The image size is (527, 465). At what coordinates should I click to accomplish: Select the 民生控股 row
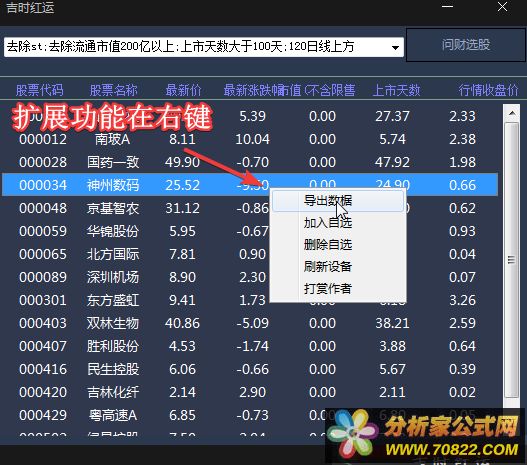coord(250,369)
